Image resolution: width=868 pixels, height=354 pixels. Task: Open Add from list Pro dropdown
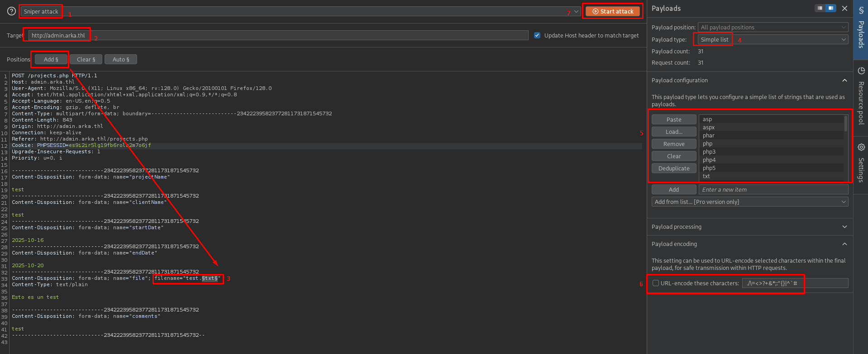749,202
